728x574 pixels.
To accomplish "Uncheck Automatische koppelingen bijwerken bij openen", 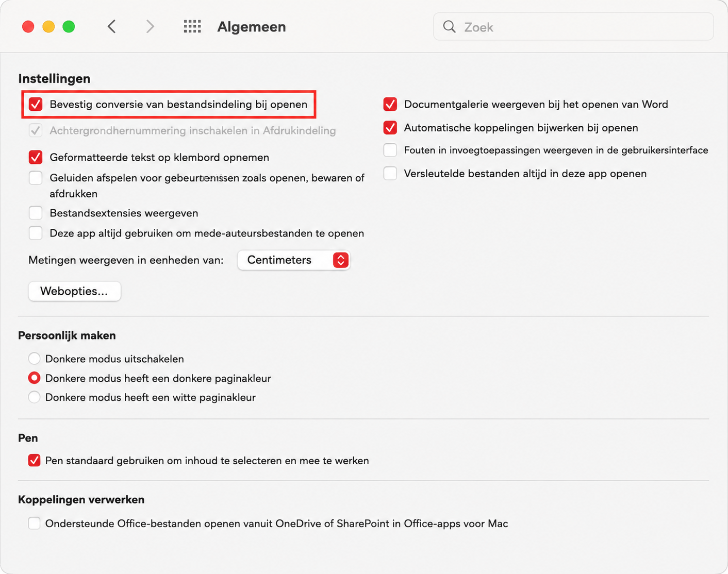I will (x=390, y=127).
